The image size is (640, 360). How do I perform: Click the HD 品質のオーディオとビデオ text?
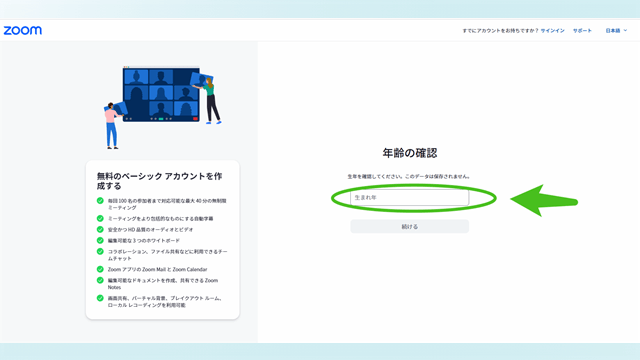click(150, 230)
